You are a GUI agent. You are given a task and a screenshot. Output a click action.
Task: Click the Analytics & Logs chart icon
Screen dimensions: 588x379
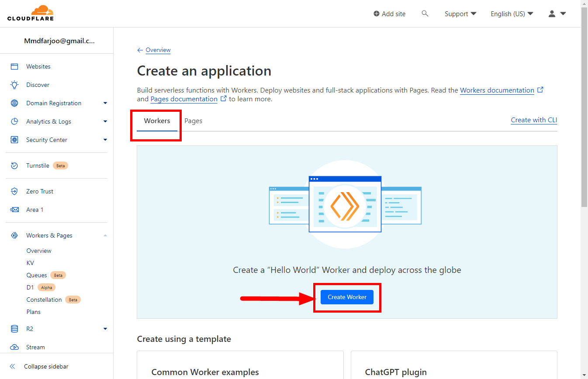(14, 121)
